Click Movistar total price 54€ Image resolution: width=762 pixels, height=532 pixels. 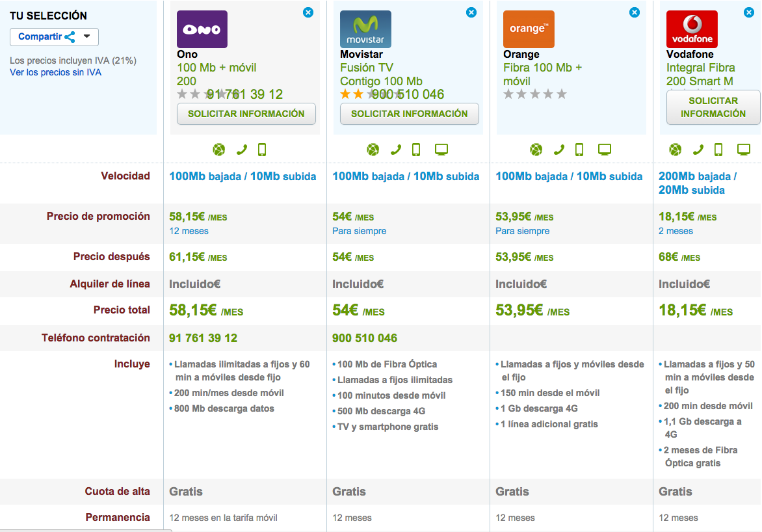(358, 310)
